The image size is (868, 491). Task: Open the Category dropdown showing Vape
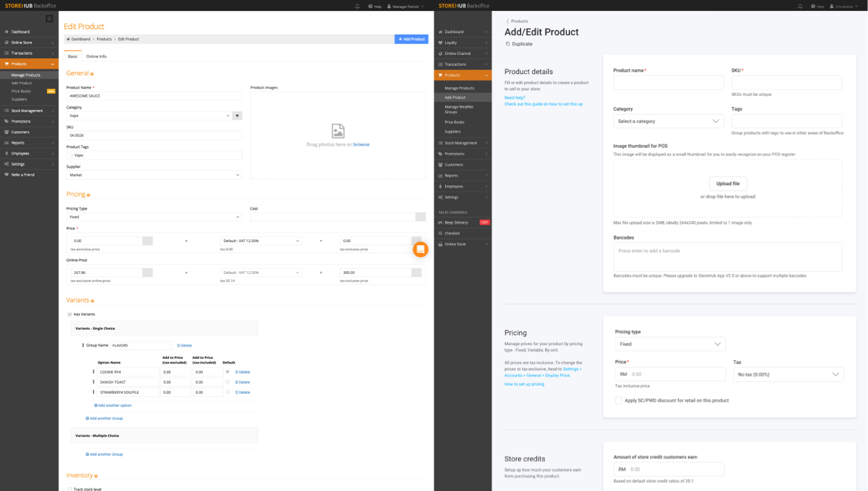(x=149, y=116)
